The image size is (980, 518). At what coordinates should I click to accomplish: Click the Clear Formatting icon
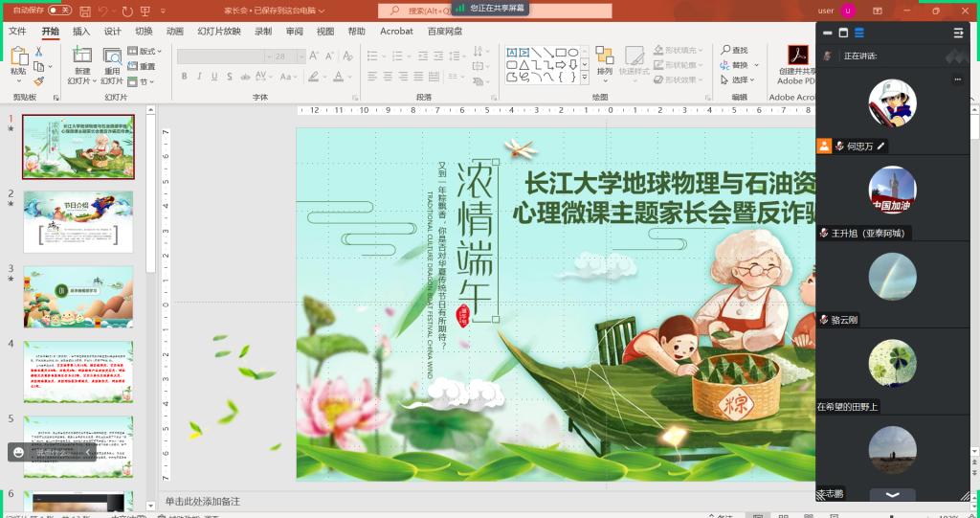(347, 56)
